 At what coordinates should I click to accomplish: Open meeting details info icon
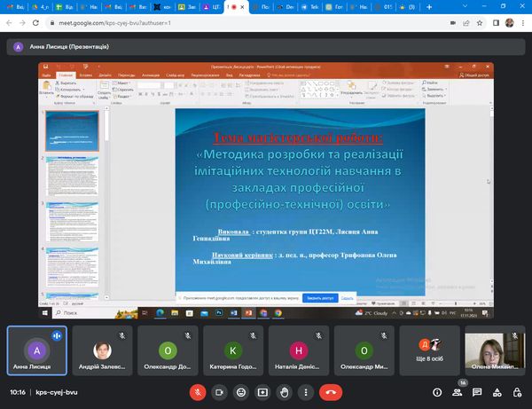coord(435,391)
